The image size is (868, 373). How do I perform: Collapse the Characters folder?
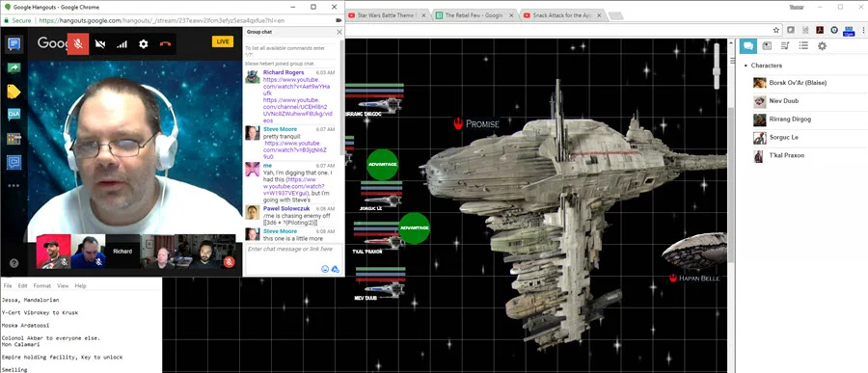point(746,66)
